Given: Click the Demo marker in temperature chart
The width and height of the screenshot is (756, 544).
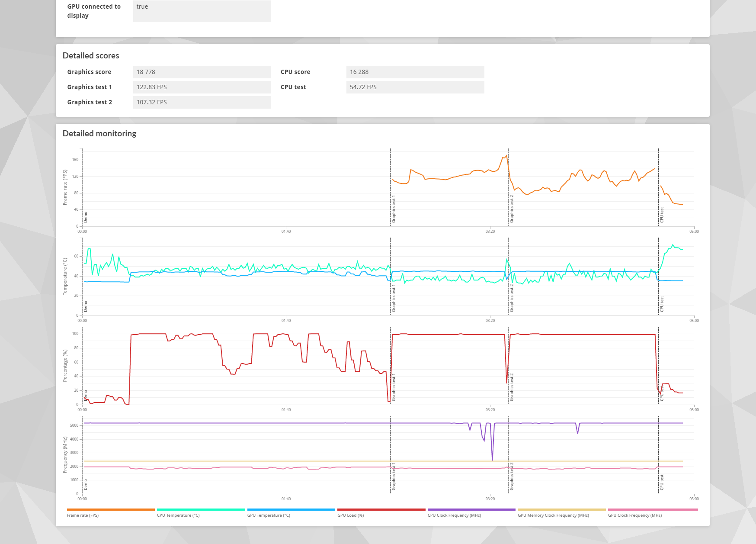Looking at the screenshot, I should pyautogui.click(x=86, y=306).
